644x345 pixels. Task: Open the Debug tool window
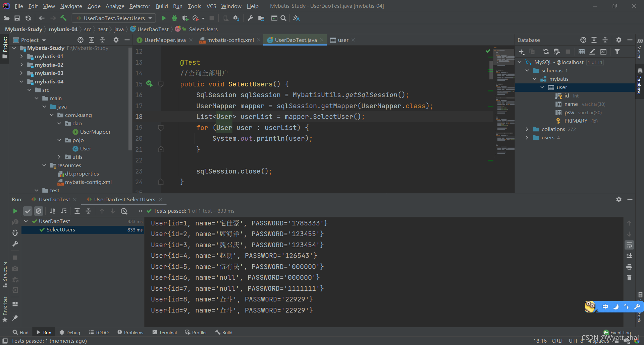click(x=70, y=332)
